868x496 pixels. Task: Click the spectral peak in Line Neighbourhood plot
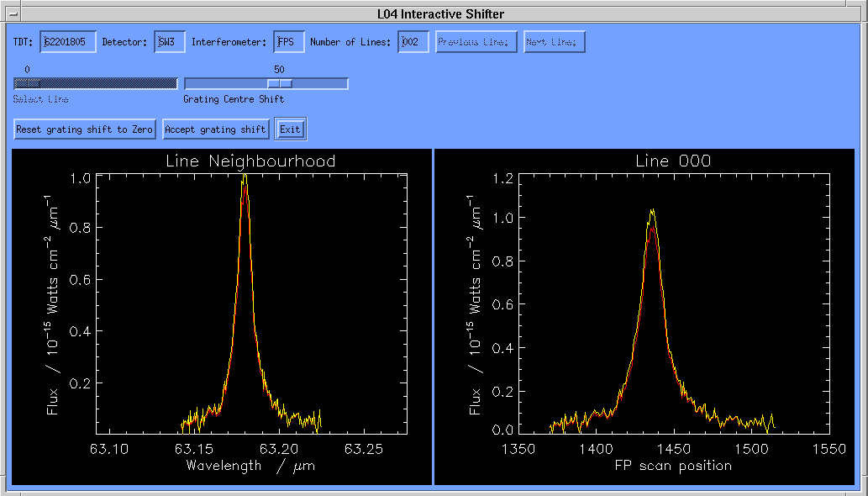tap(245, 181)
